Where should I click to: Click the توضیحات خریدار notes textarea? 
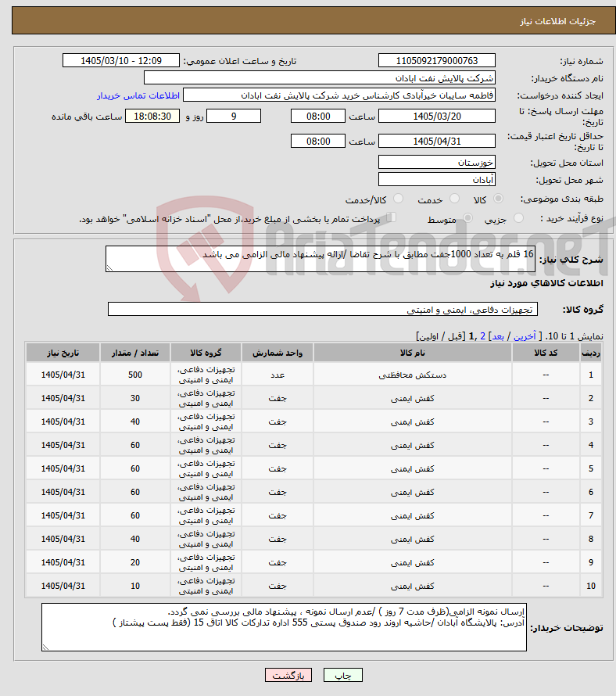click(284, 626)
